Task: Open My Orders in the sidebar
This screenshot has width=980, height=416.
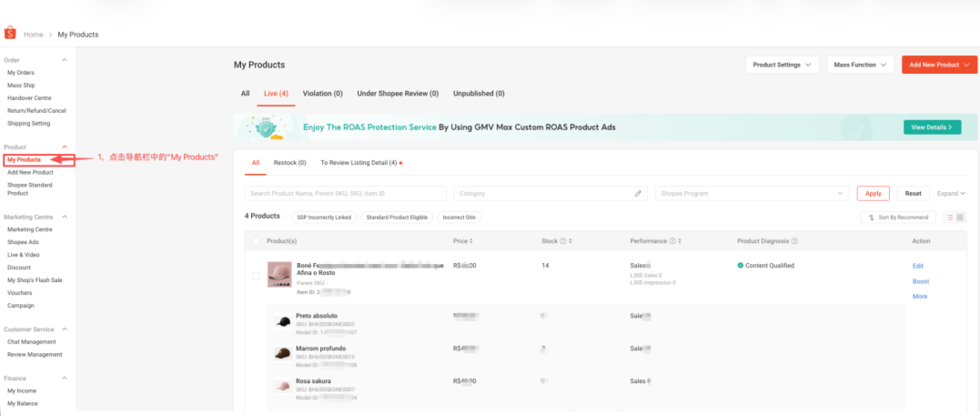Action: coord(20,72)
